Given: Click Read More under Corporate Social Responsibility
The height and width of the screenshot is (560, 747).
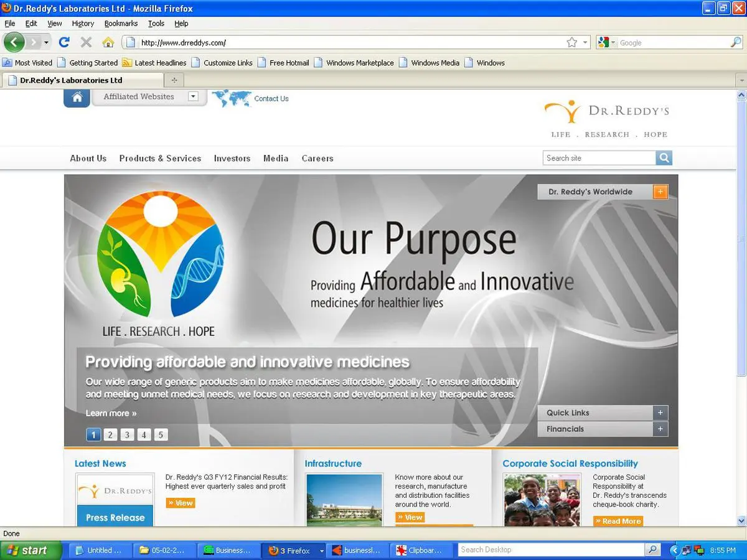Looking at the screenshot, I should click(618, 521).
